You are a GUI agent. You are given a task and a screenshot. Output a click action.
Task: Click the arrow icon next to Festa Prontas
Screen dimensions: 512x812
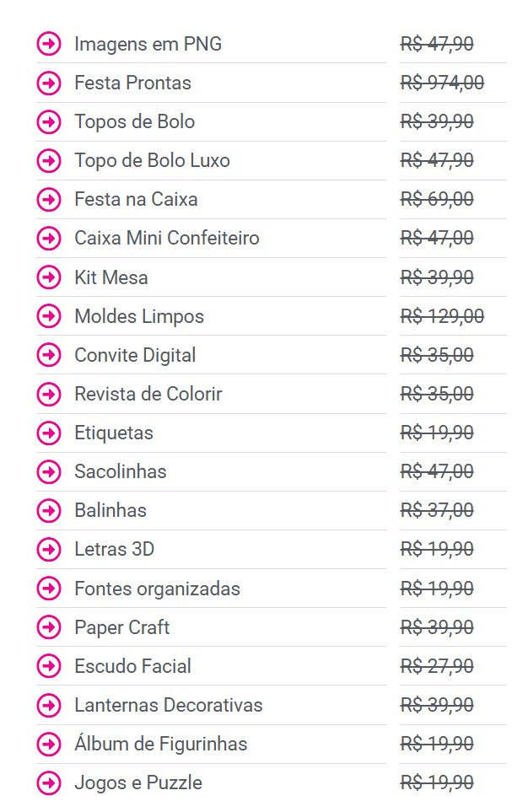coord(49,83)
